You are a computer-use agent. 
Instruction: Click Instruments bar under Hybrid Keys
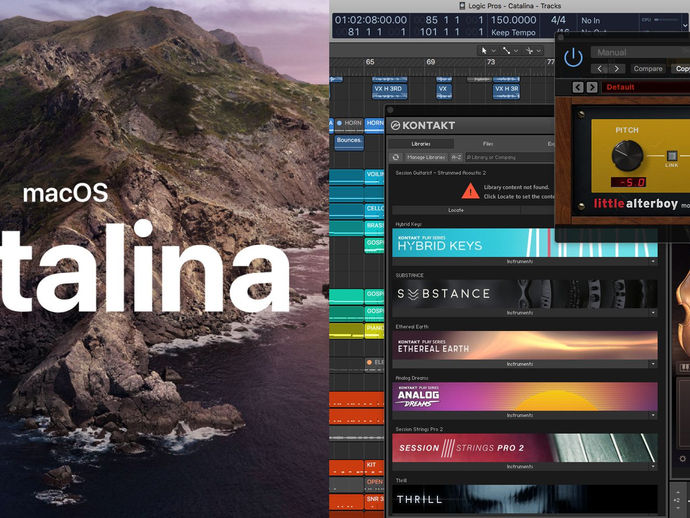click(x=519, y=261)
